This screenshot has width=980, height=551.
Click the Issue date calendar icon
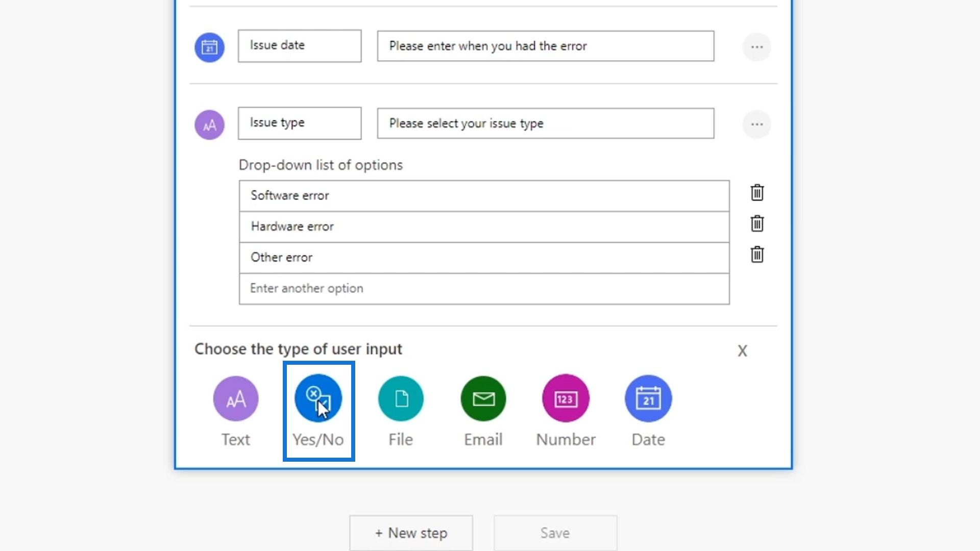209,47
